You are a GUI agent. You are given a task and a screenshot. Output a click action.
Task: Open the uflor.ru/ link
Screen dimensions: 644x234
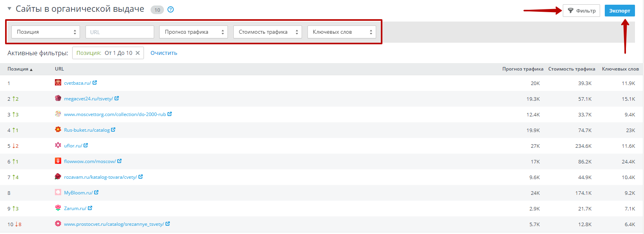pyautogui.click(x=73, y=146)
